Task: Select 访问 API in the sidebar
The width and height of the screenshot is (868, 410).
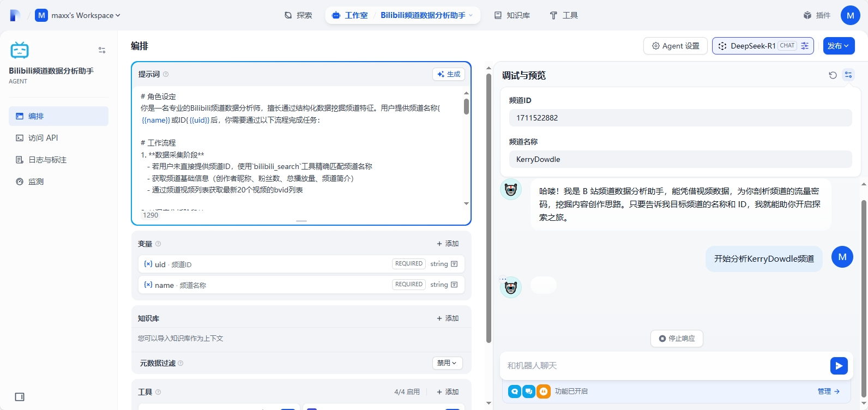Action: click(x=58, y=138)
